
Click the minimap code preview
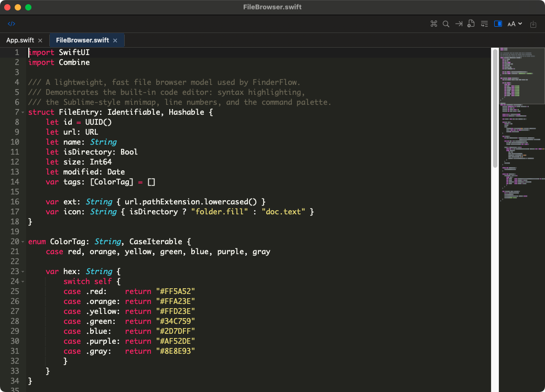point(522,125)
